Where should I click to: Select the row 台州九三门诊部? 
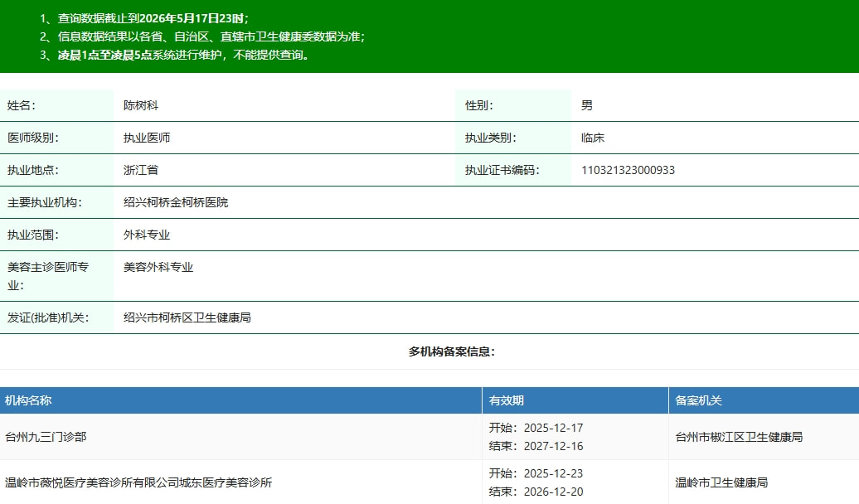[x=429, y=437]
